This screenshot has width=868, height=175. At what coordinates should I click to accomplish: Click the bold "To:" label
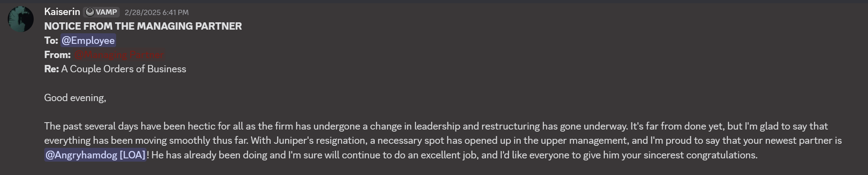51,41
